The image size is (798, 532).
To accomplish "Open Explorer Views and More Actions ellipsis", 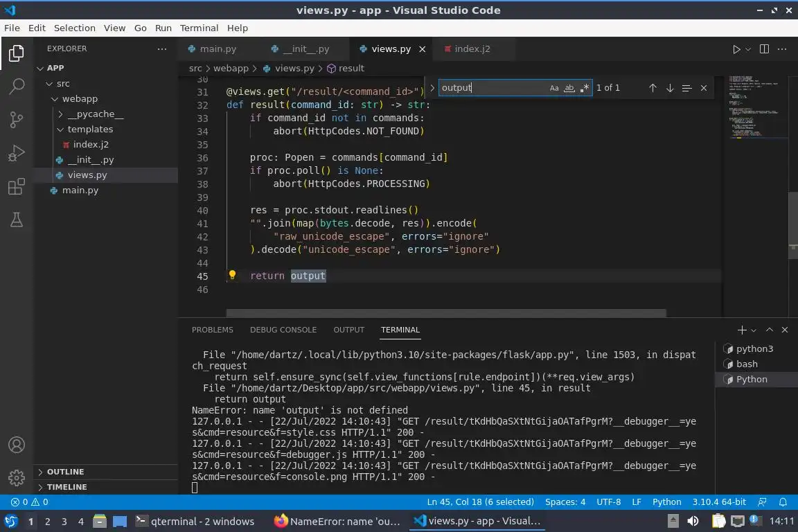I will [162, 49].
